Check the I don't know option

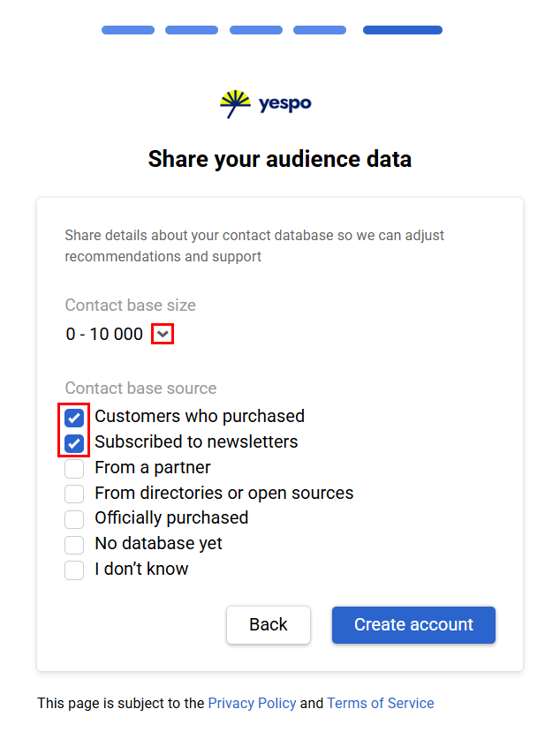tap(74, 570)
